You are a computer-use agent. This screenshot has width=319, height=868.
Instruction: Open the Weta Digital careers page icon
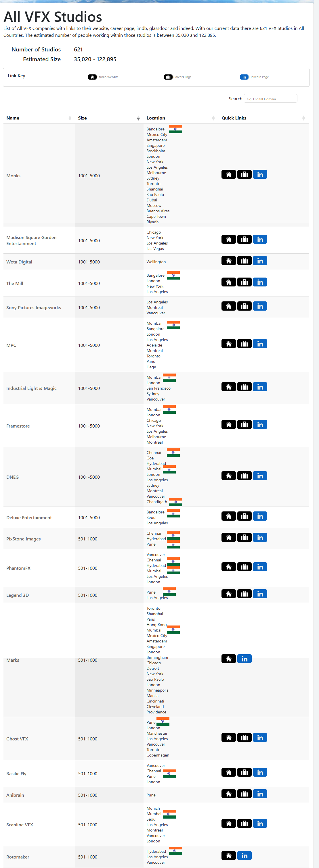tap(244, 261)
